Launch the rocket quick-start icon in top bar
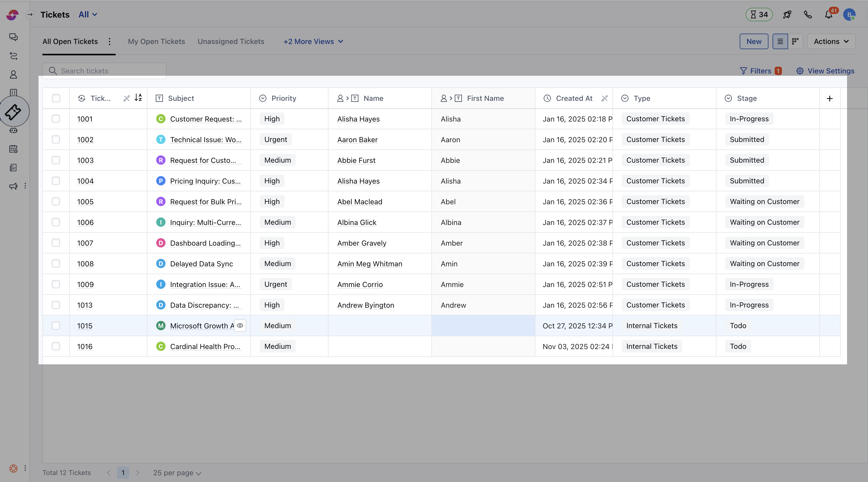 click(x=788, y=14)
